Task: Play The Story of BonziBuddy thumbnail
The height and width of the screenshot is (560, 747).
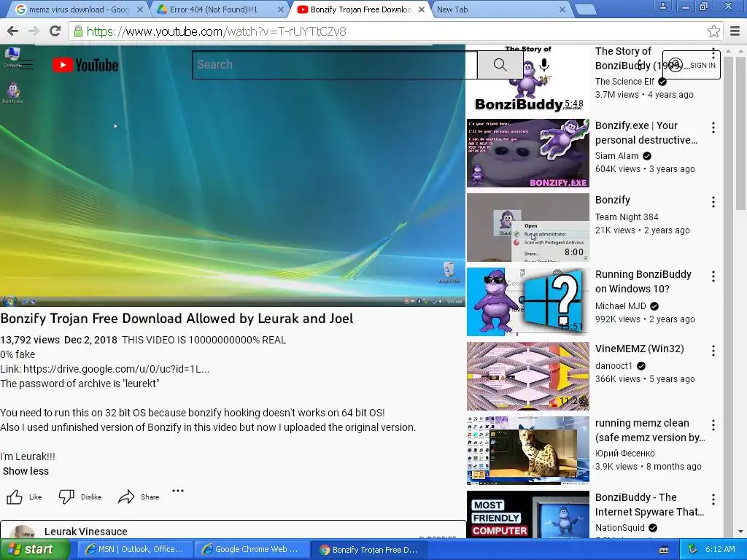Action: click(x=528, y=79)
